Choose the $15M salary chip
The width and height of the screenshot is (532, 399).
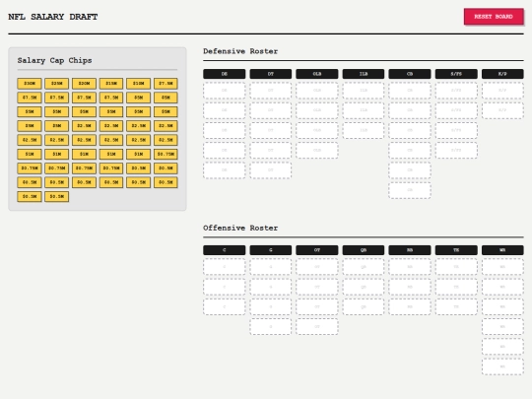111,84
